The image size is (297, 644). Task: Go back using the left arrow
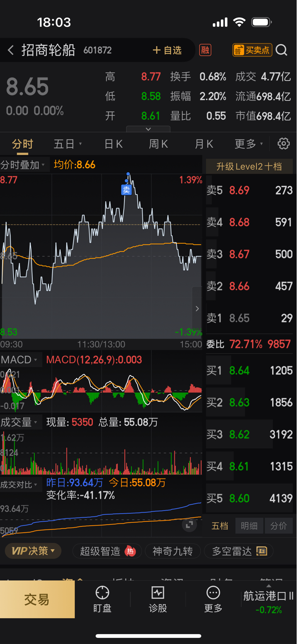point(11,50)
